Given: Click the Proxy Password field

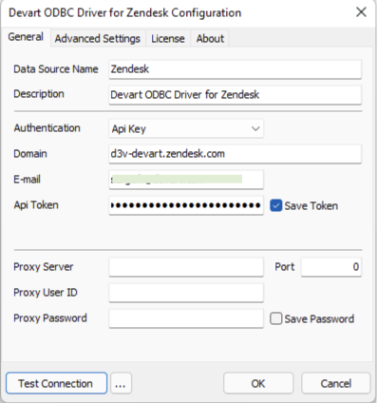Looking at the screenshot, I should [x=186, y=318].
